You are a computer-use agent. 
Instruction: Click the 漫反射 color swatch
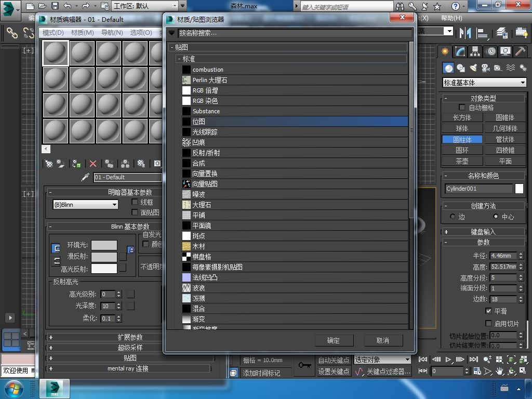point(104,257)
